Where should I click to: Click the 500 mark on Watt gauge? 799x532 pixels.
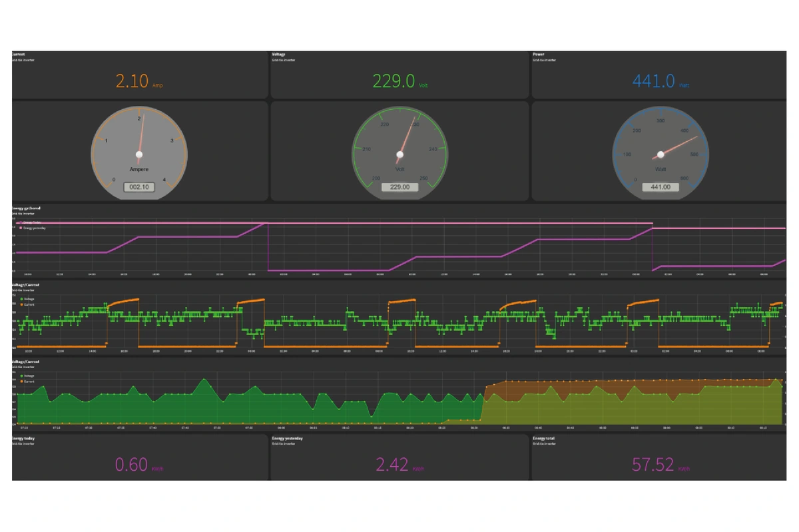(x=695, y=154)
